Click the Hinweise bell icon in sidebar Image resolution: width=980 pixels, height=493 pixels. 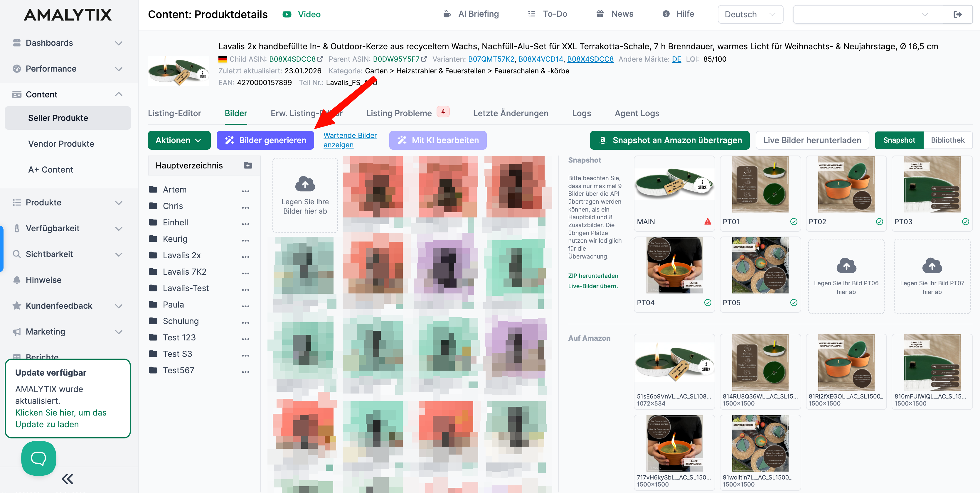coord(17,280)
